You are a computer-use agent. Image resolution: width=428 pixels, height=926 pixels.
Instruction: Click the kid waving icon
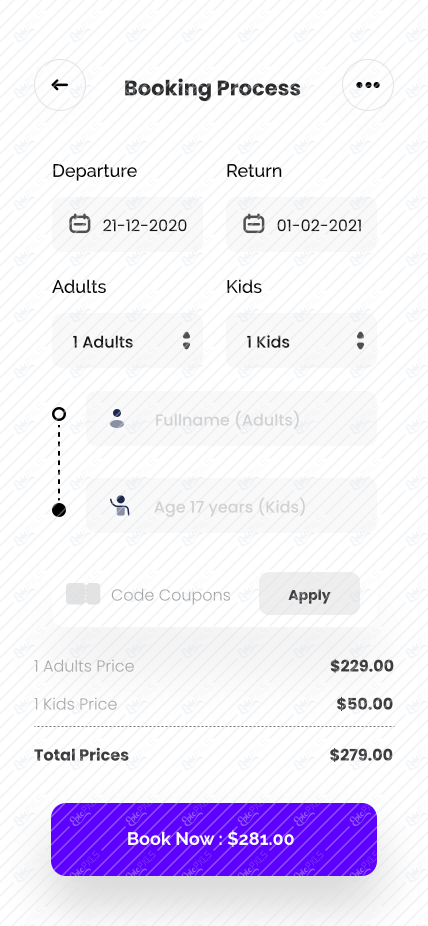pos(120,506)
